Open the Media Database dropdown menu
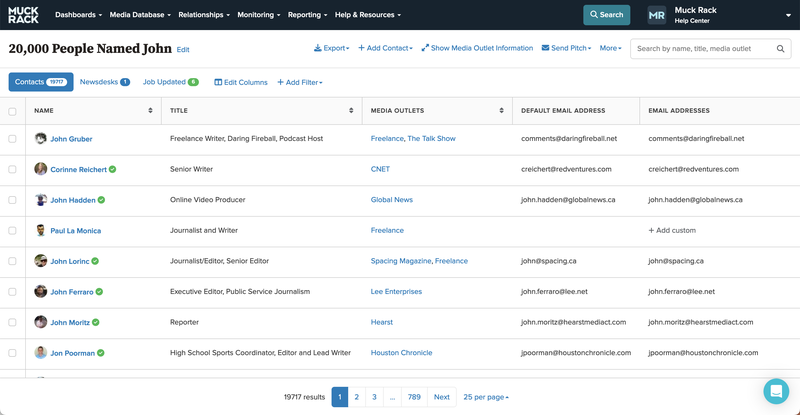 pos(140,15)
